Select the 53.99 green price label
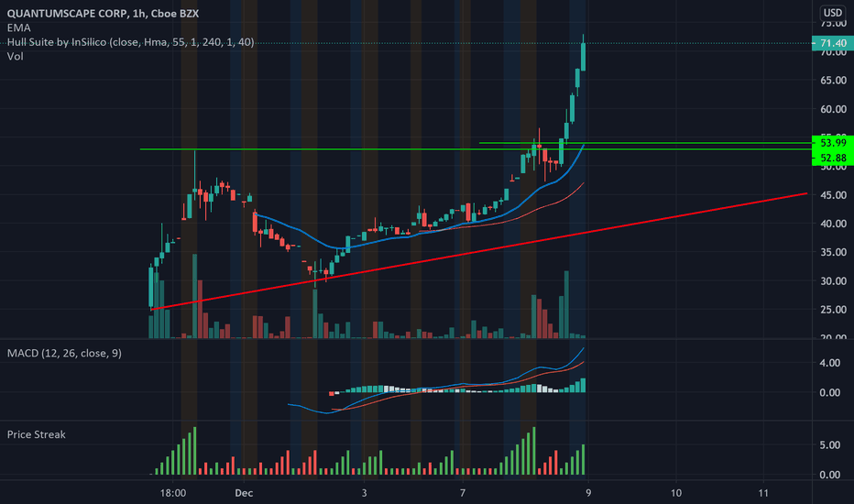The height and width of the screenshot is (504, 854). coord(833,143)
